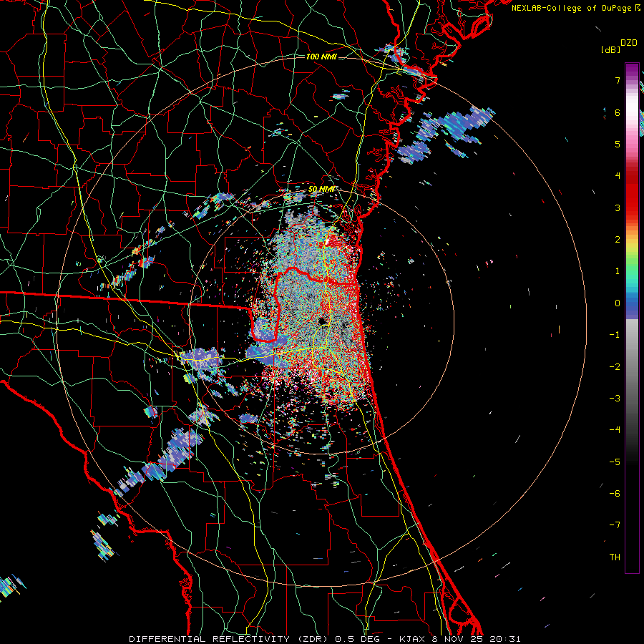644x644 pixels.
Task: Click the 1 value on the color scale
Action: click(x=618, y=271)
